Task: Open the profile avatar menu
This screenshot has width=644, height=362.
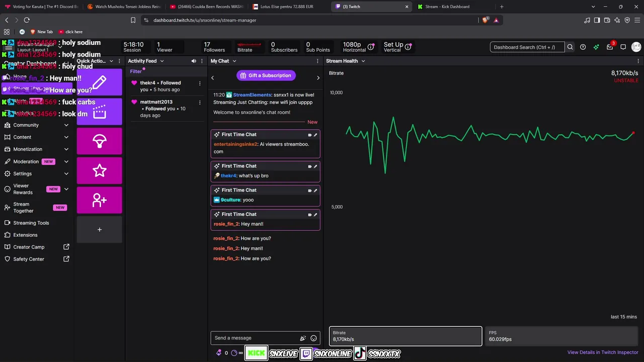Action: tap(636, 47)
